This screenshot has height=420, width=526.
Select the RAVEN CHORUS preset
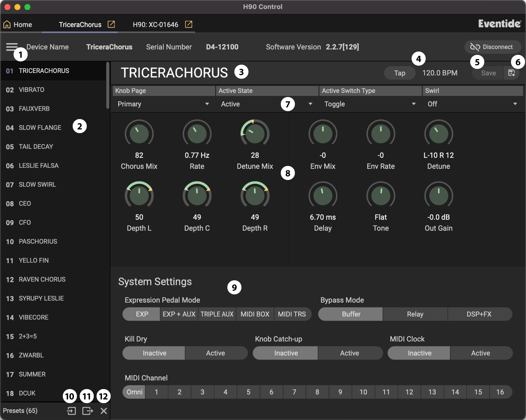[53, 280]
